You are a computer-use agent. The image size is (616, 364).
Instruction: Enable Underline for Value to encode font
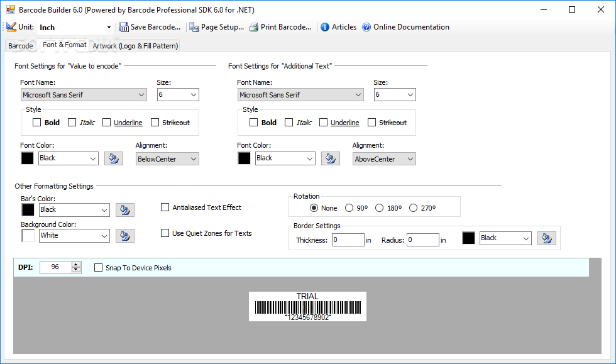(106, 123)
